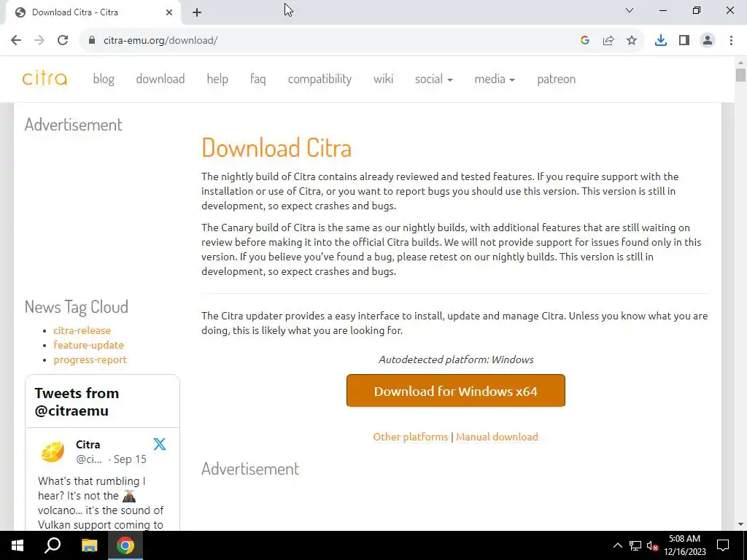Click the Citra tweet author name
The image size is (747, 560).
(x=88, y=444)
